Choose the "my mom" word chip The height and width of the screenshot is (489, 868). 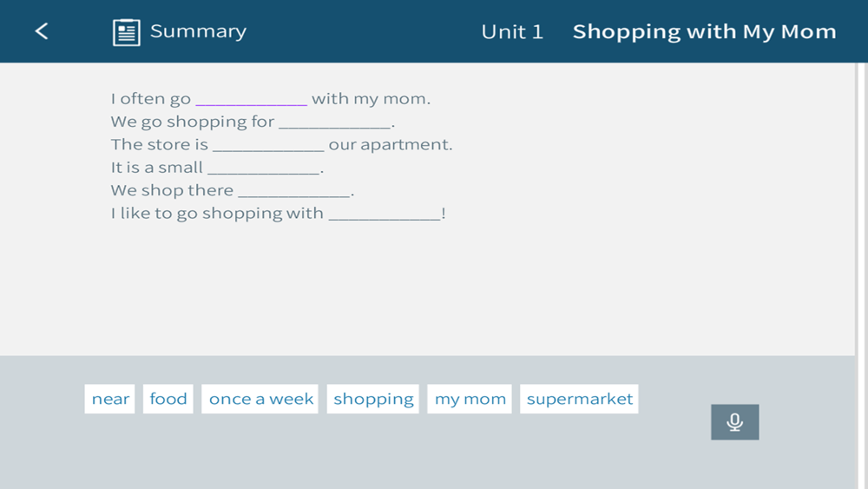(470, 399)
